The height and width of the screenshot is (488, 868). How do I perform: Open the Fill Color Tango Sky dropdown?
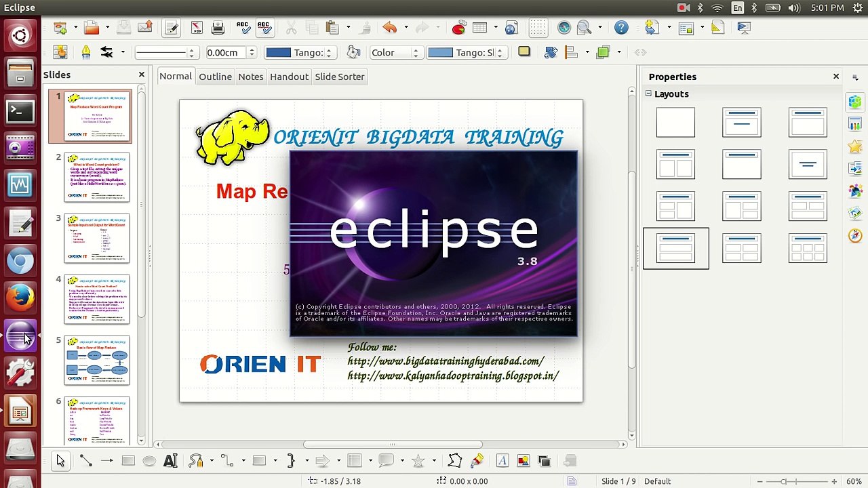point(467,52)
